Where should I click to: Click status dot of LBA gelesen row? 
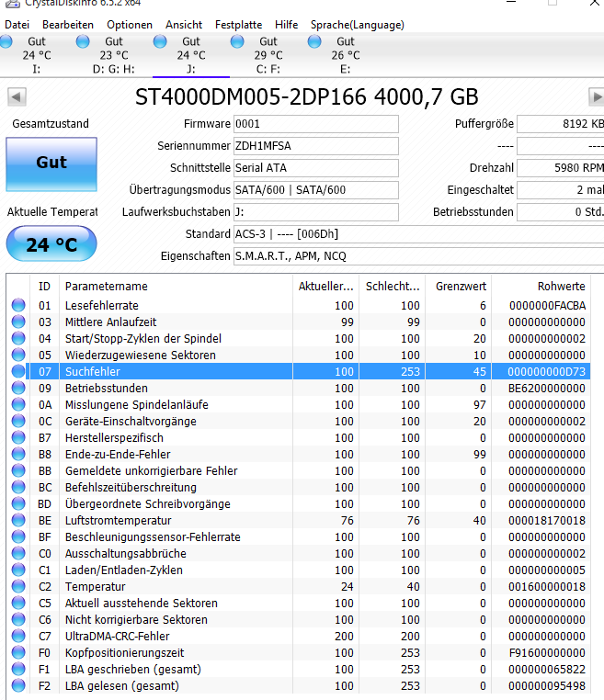[x=18, y=684]
